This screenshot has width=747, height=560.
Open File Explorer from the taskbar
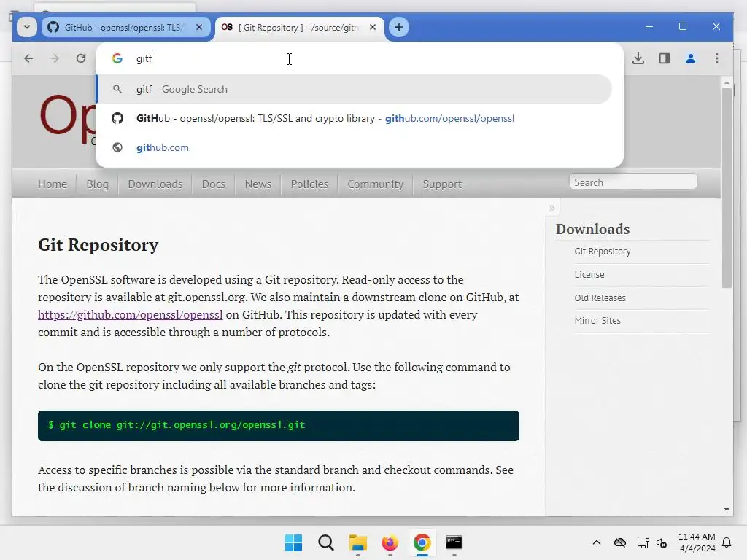click(357, 542)
